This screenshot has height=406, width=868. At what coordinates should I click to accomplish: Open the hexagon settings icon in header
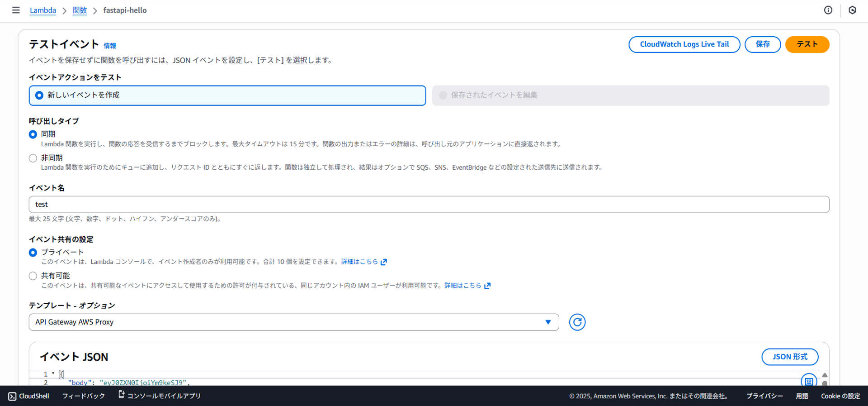coord(853,10)
